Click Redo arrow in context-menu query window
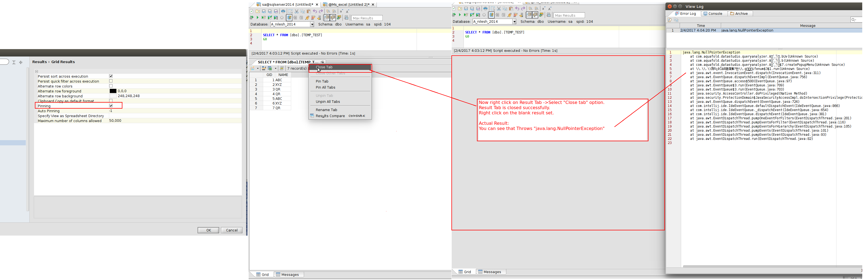The image size is (868, 280). tap(321, 12)
